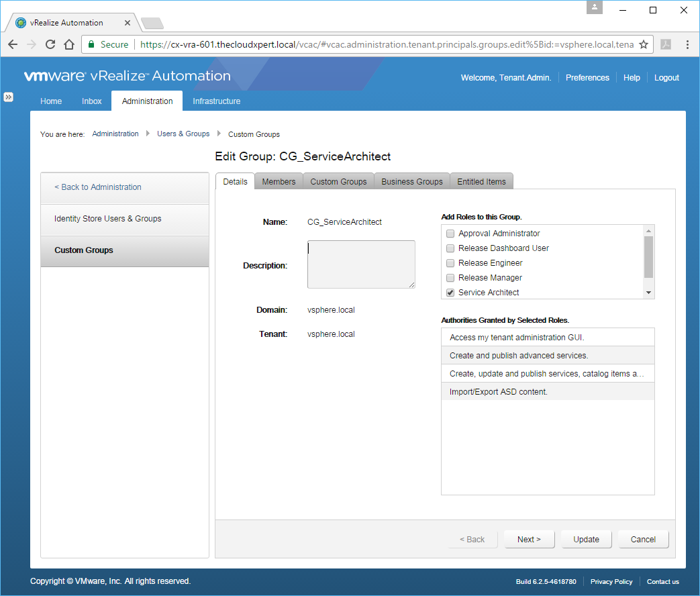700x596 pixels.
Task: Click the browser back arrow icon
Action: point(13,44)
